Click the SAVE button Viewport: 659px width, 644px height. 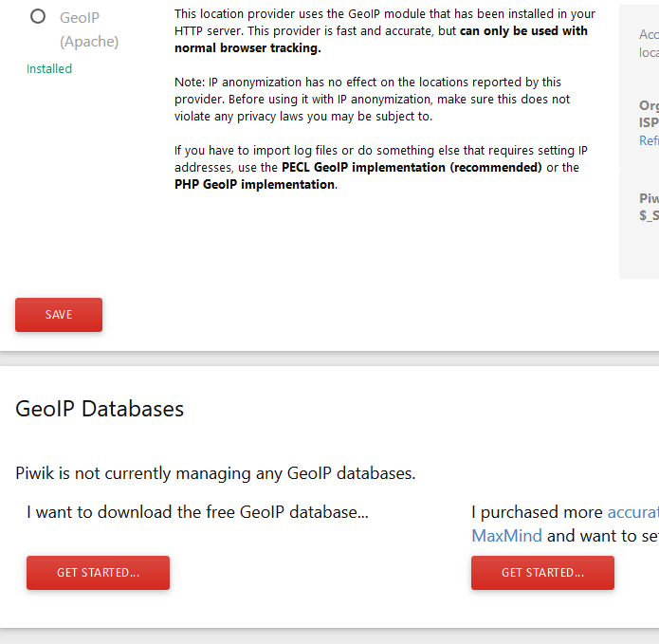[59, 315]
